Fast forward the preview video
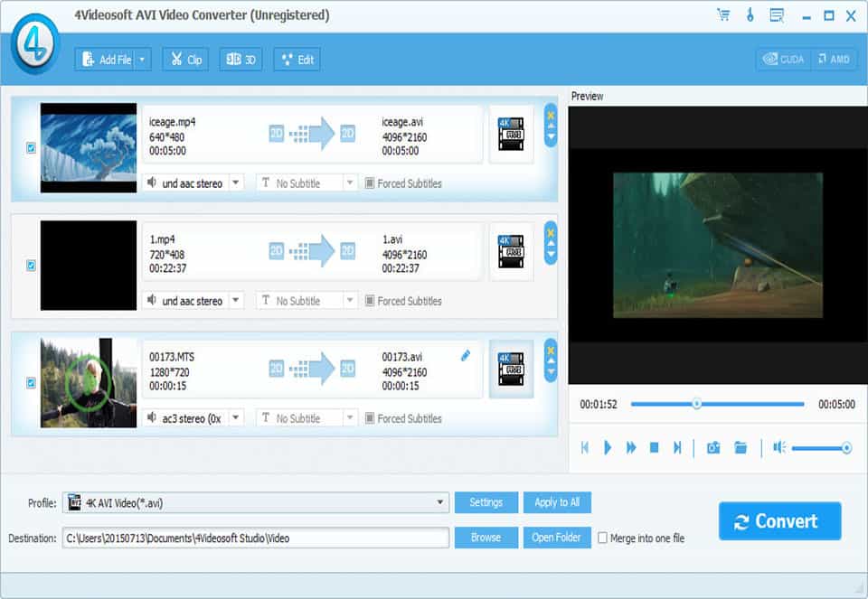868x599 pixels. click(631, 447)
